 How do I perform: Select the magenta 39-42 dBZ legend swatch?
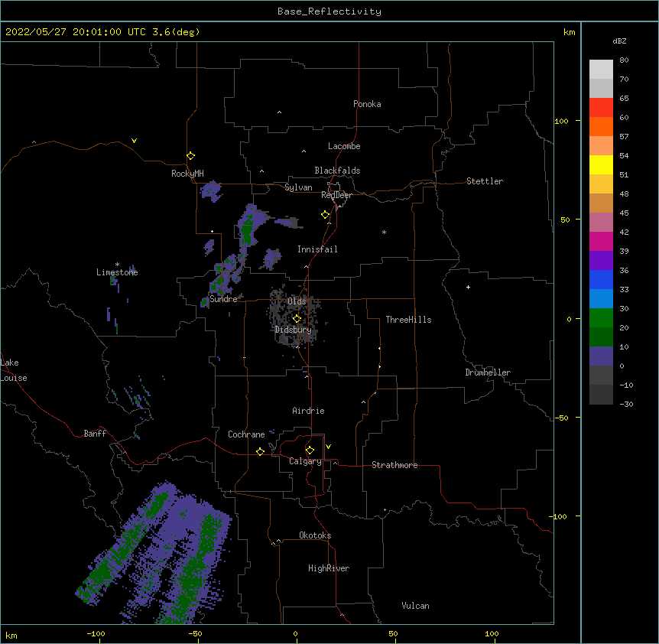coord(601,241)
